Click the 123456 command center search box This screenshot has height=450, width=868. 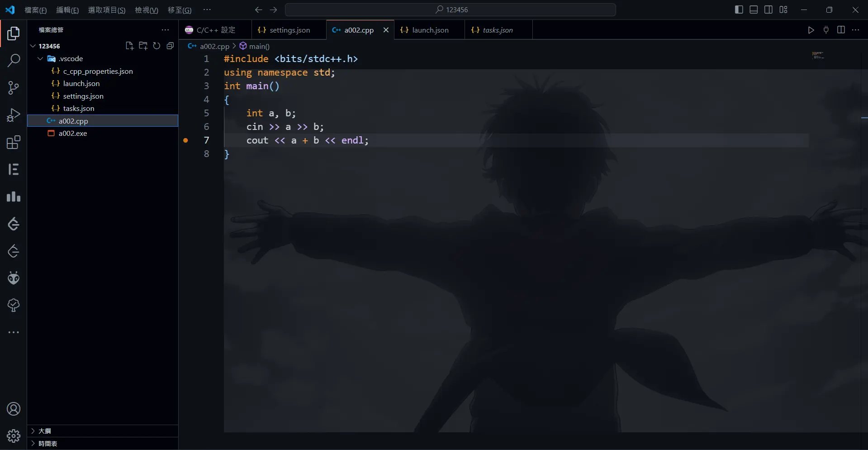pos(451,10)
